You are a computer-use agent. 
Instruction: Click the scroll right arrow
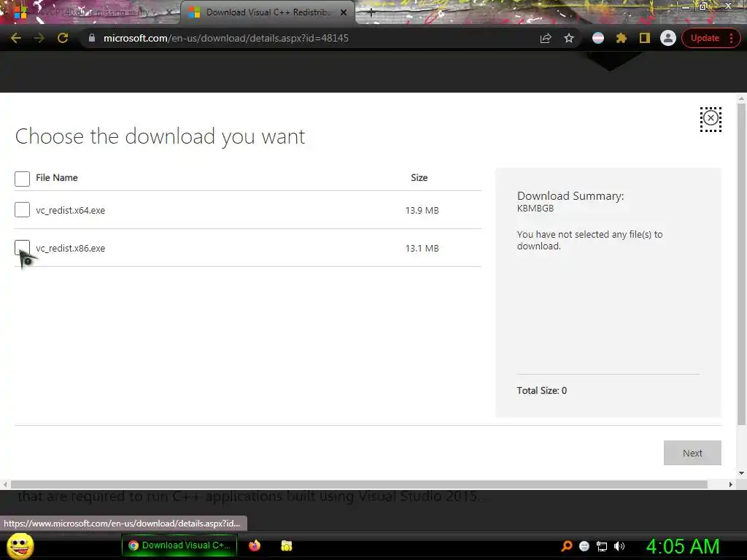click(730, 484)
